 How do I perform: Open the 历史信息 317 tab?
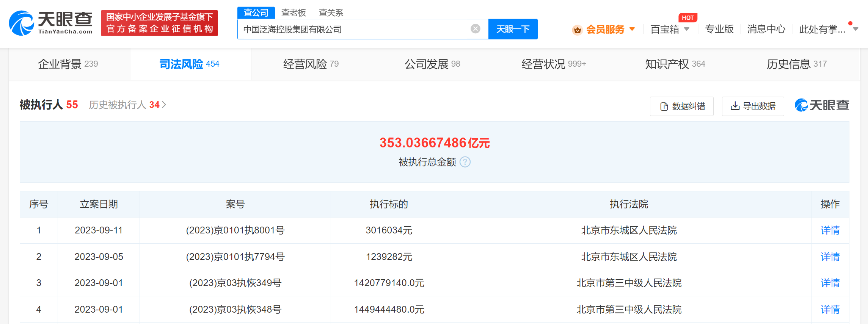[x=797, y=64]
